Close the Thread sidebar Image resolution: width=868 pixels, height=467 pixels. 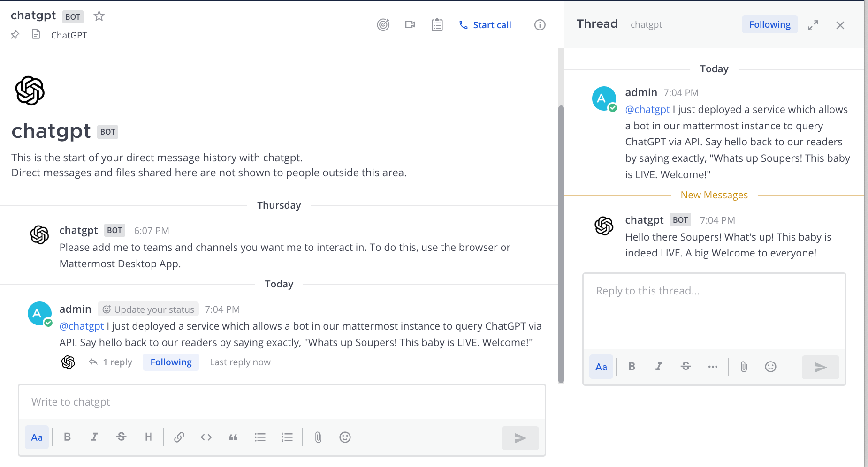tap(840, 25)
